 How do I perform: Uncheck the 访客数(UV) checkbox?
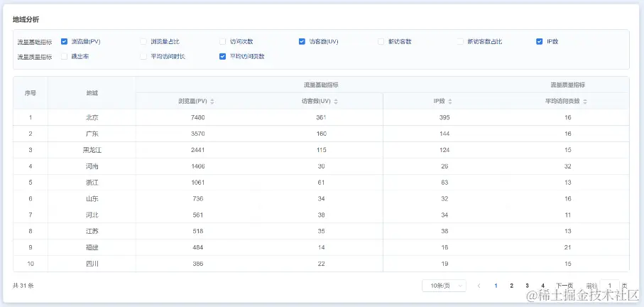(302, 41)
